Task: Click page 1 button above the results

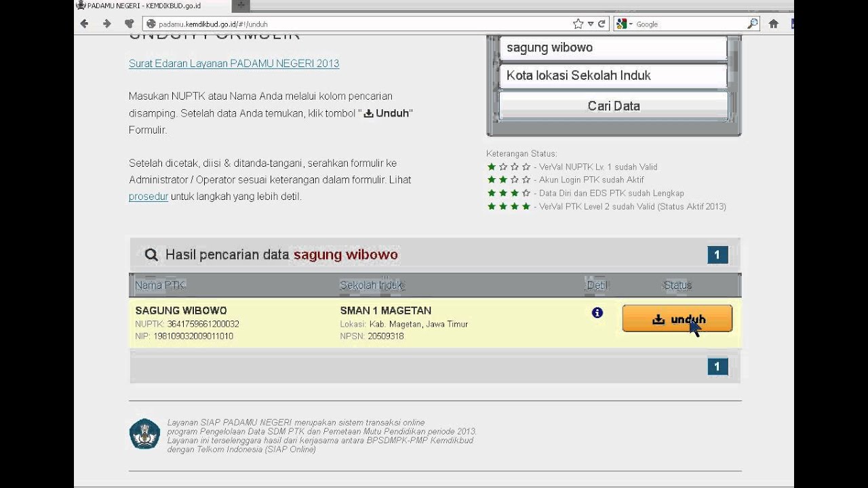Action: pyautogui.click(x=717, y=255)
